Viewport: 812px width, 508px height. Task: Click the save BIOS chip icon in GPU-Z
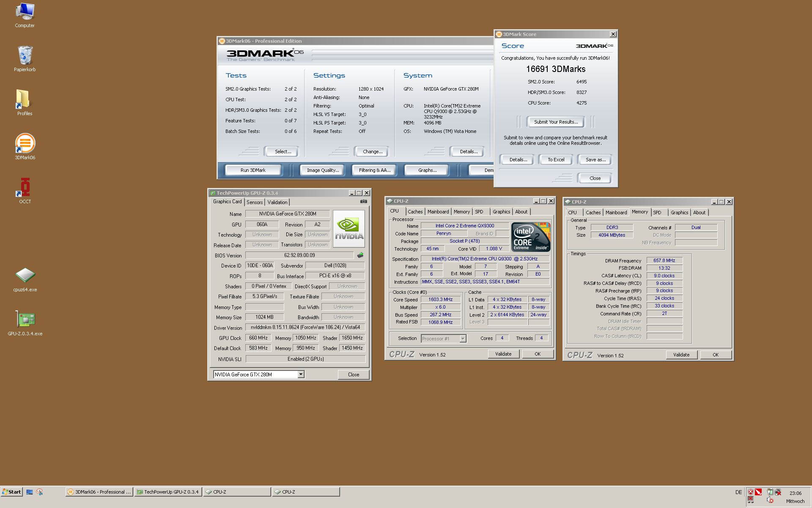click(x=360, y=255)
